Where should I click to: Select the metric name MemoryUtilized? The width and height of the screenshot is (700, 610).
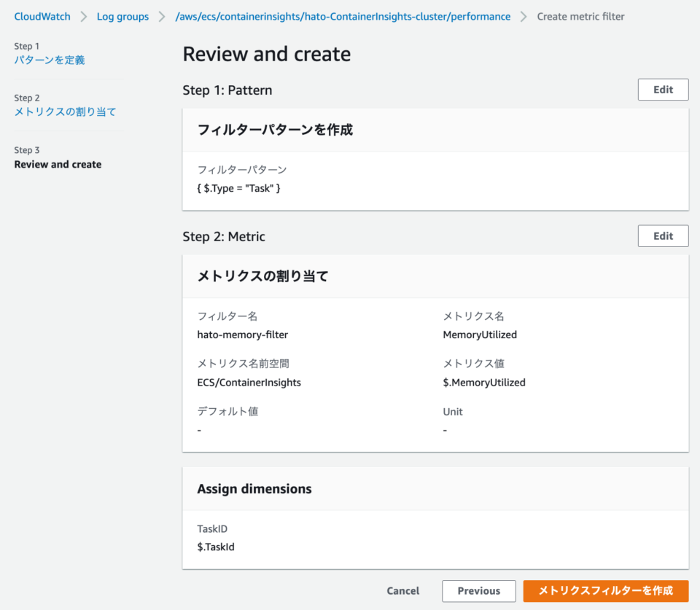click(480, 335)
